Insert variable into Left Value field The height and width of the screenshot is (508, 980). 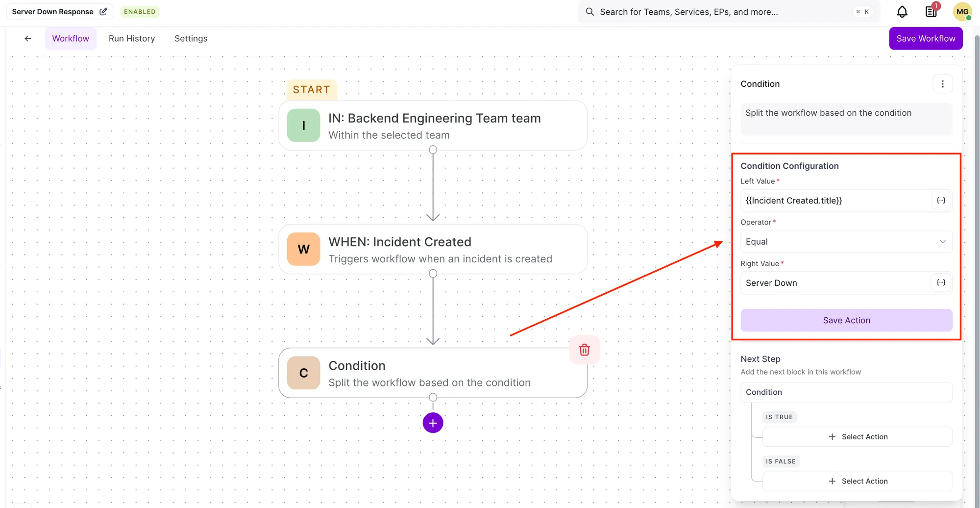941,200
